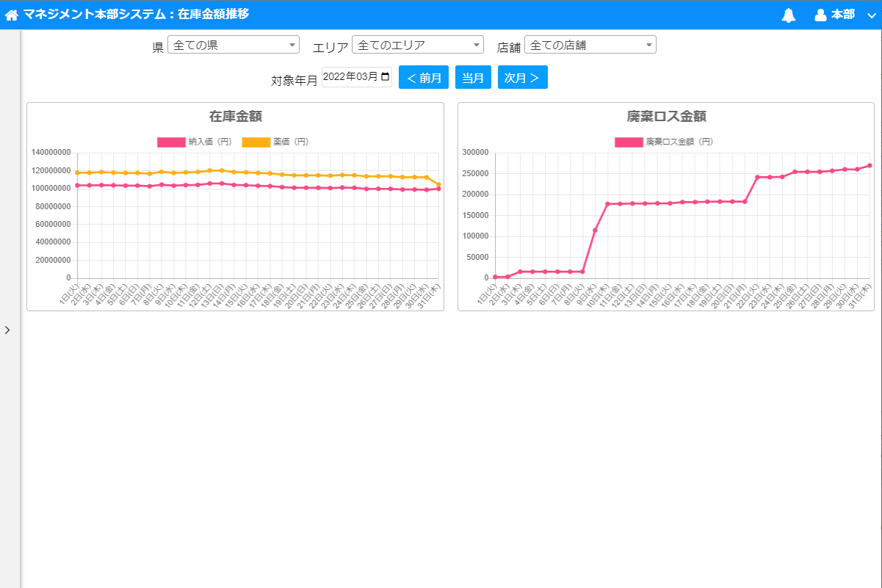Go to previous month with 前月

(x=423, y=78)
